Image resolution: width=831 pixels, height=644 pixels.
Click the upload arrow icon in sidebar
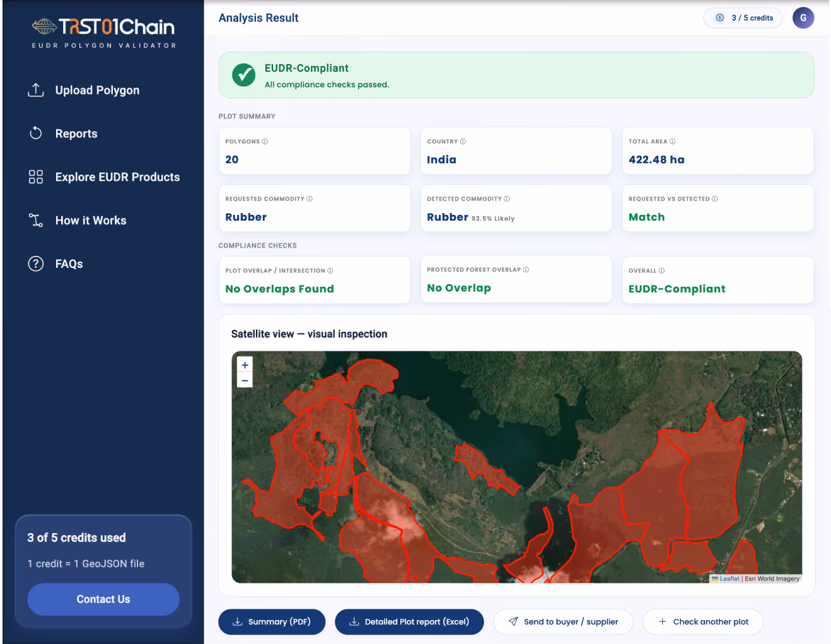click(36, 90)
